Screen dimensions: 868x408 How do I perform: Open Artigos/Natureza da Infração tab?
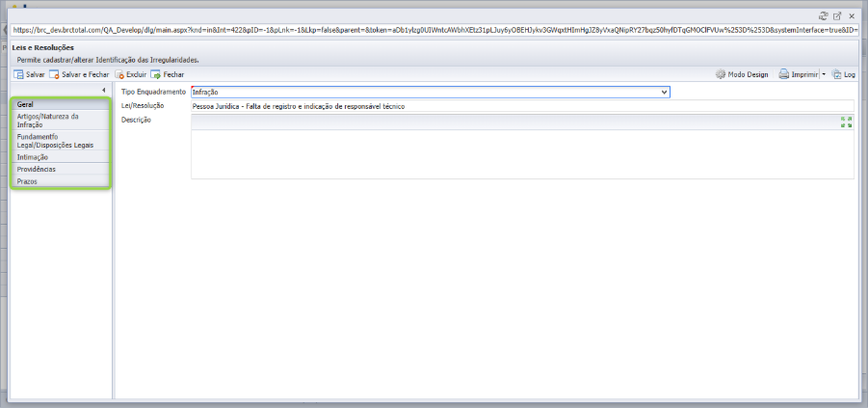(61, 121)
